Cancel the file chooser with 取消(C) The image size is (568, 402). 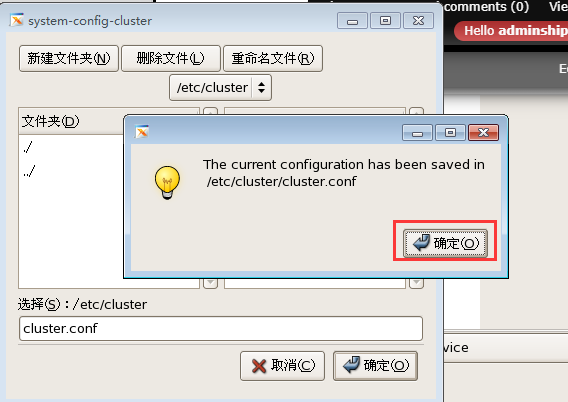[282, 365]
